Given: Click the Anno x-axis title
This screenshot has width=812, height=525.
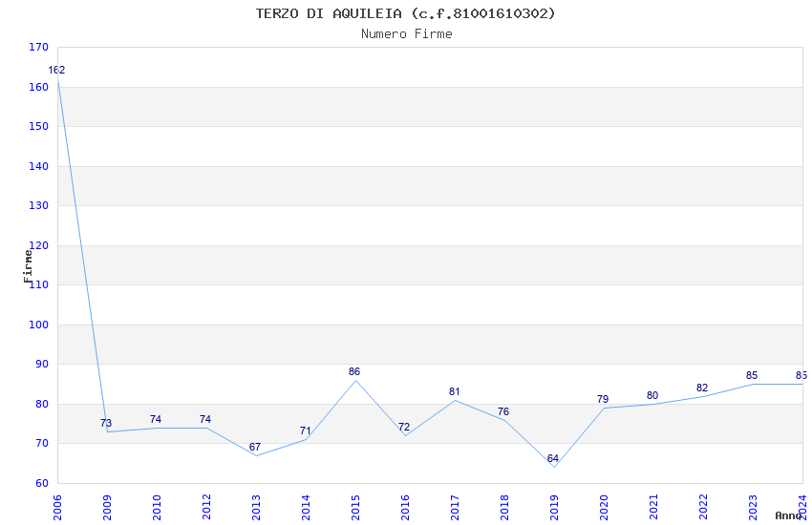Looking at the screenshot, I should (x=788, y=515).
